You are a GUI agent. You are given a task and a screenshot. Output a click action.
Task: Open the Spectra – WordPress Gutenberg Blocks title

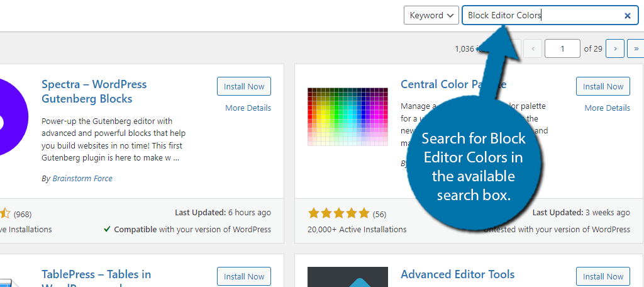pos(94,91)
